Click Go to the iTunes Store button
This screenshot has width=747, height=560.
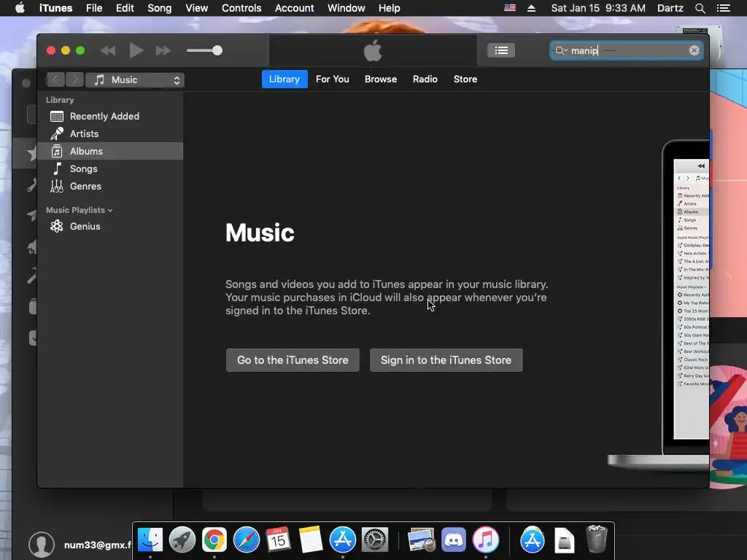[x=293, y=360]
